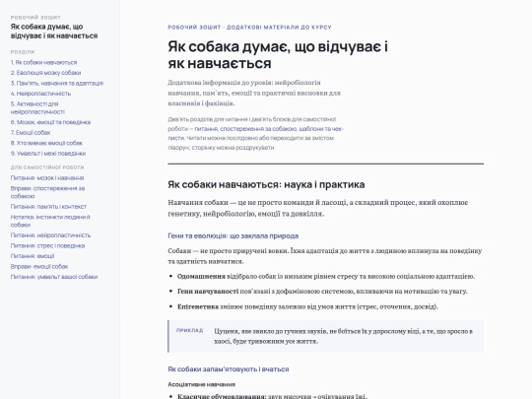Select 'Питання: емоції' in sidebar
This screenshot has width=532, height=399.
(33, 256)
